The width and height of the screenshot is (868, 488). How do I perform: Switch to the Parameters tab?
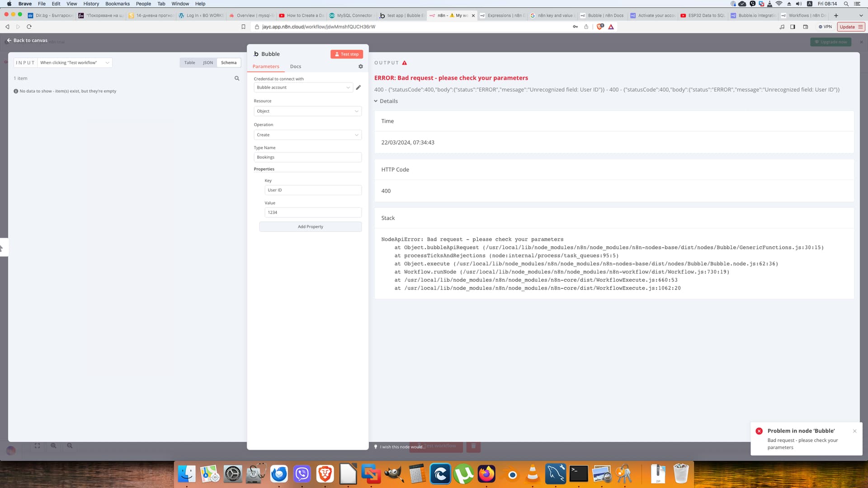(266, 66)
